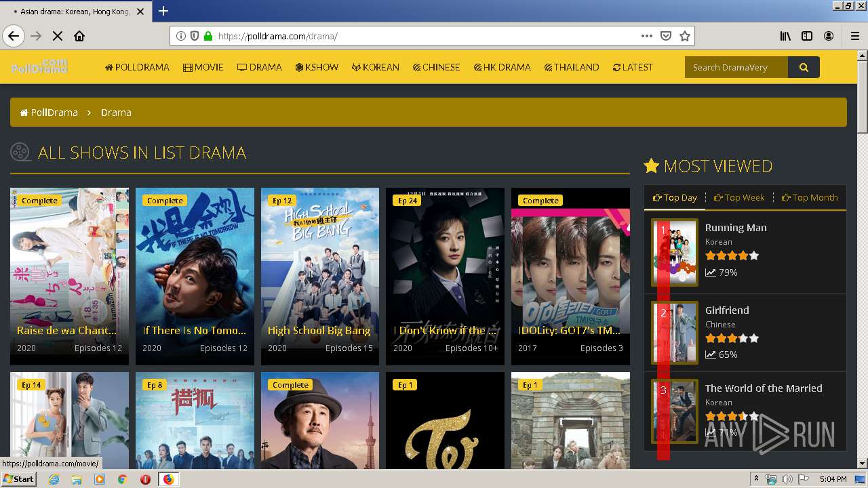Click the volume icon in system tray

coord(787,479)
